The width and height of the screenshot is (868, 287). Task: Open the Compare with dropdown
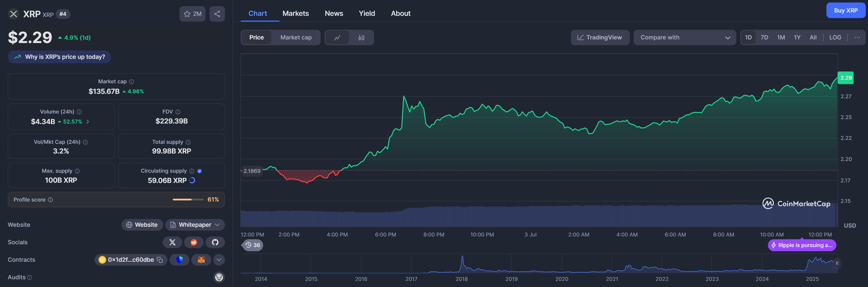pos(685,37)
